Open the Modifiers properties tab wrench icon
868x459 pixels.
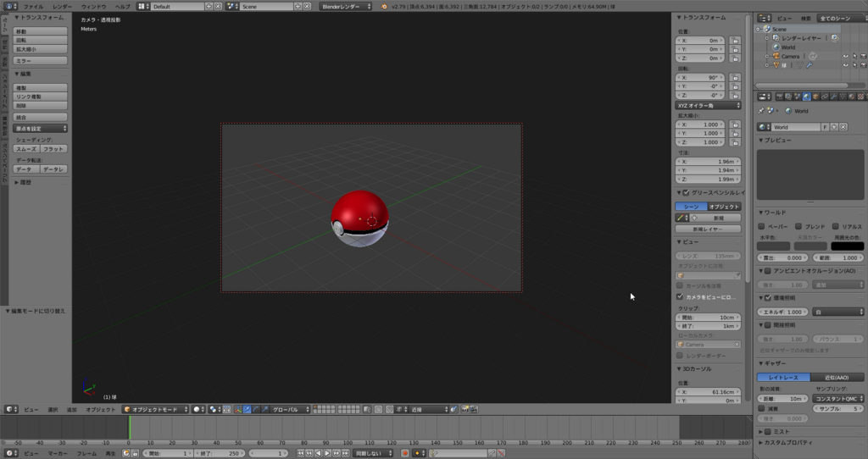coord(834,97)
